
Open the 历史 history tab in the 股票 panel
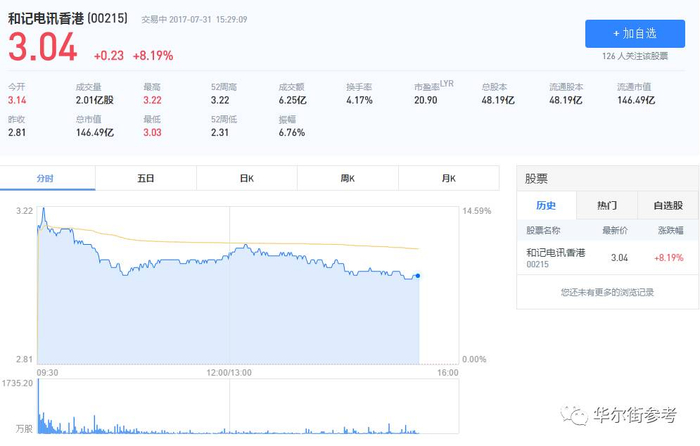coord(545,205)
